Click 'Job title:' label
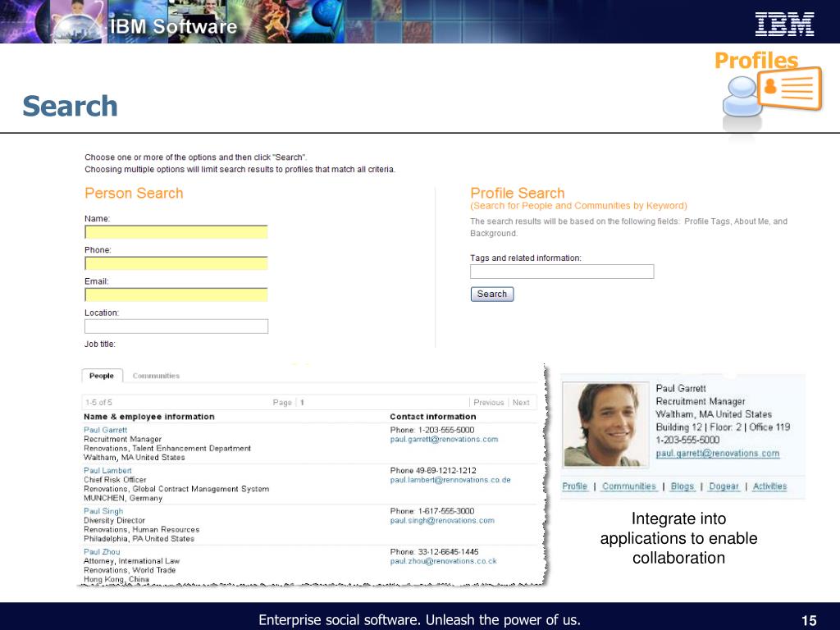 pyautogui.click(x=99, y=345)
